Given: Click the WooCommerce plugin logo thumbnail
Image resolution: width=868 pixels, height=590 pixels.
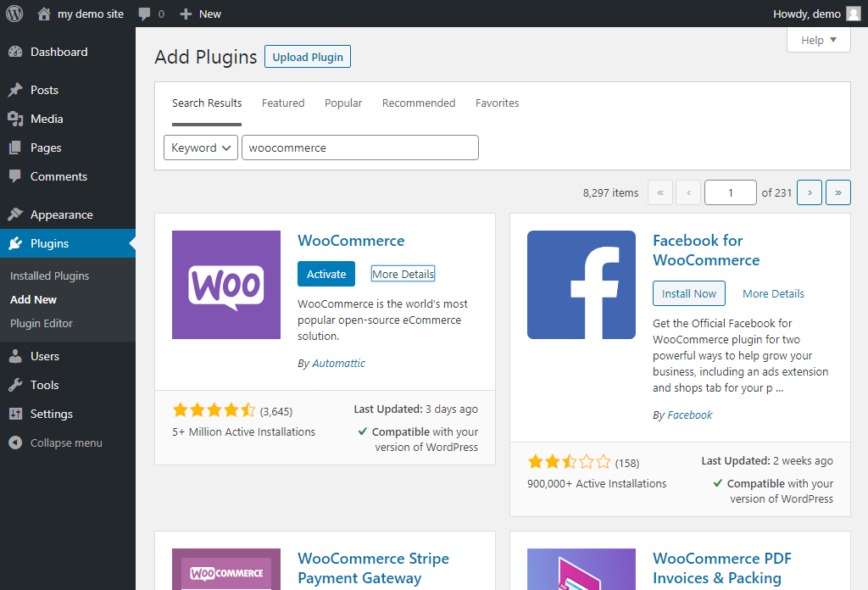Looking at the screenshot, I should pyautogui.click(x=226, y=285).
